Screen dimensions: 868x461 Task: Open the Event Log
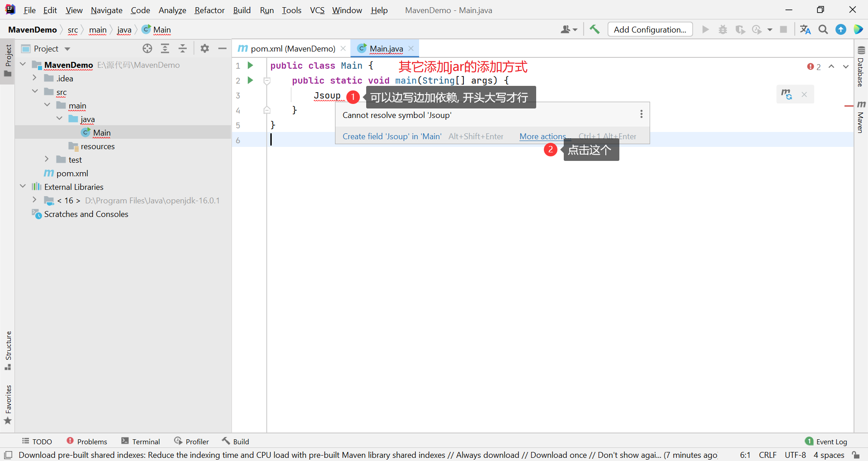pos(826,442)
